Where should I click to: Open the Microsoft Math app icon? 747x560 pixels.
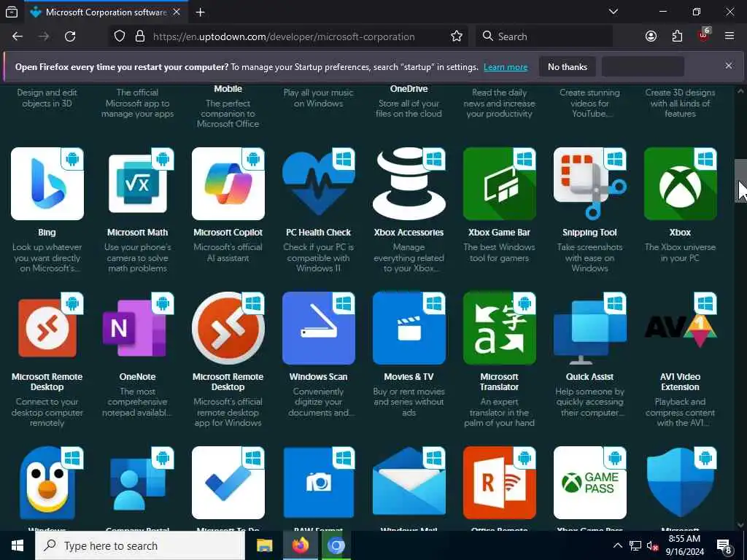(x=138, y=184)
